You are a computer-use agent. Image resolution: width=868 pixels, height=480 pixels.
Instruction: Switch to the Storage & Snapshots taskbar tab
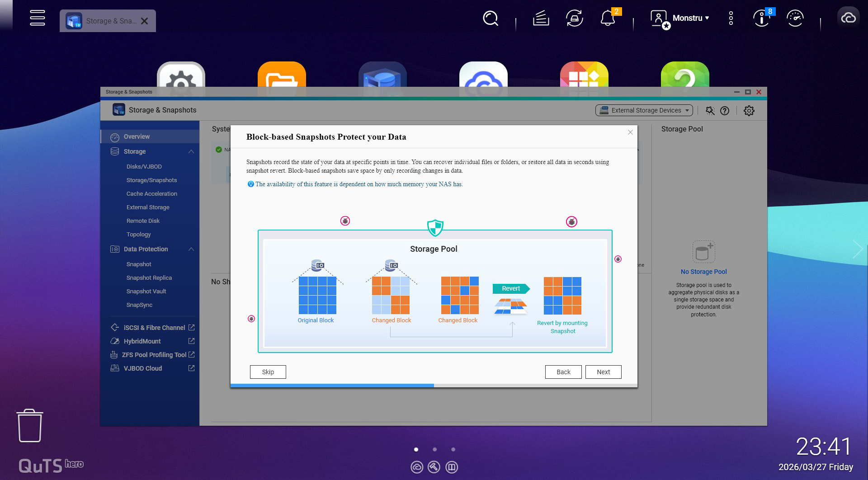108,21
